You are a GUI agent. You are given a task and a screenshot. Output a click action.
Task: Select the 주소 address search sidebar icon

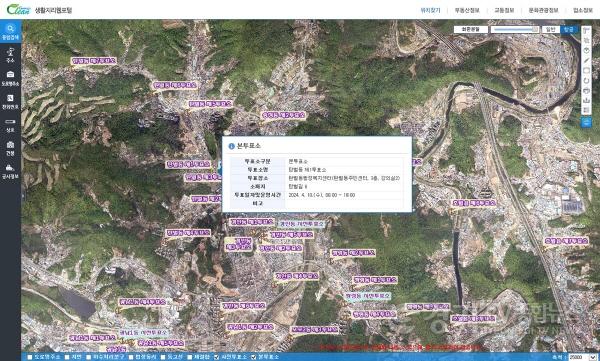(x=10, y=56)
